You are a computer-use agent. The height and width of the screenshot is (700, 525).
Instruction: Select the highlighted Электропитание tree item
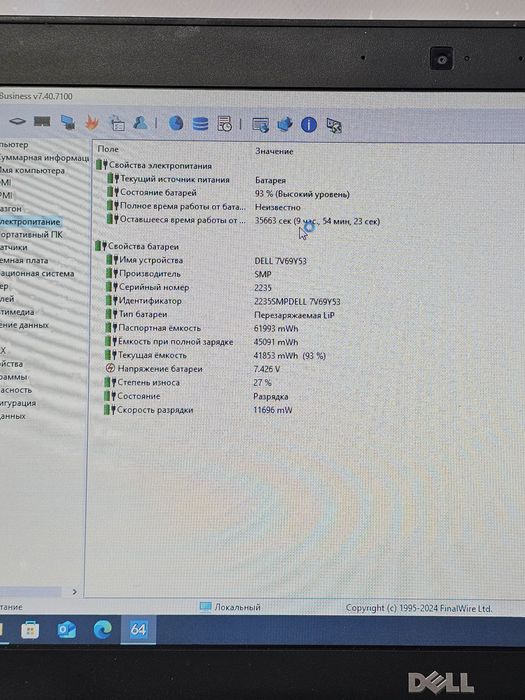coord(30,221)
